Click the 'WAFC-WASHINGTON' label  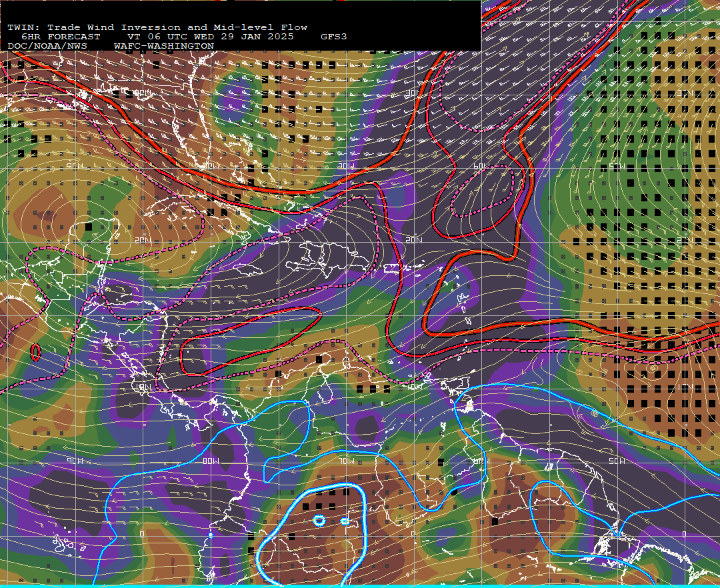[x=164, y=47]
